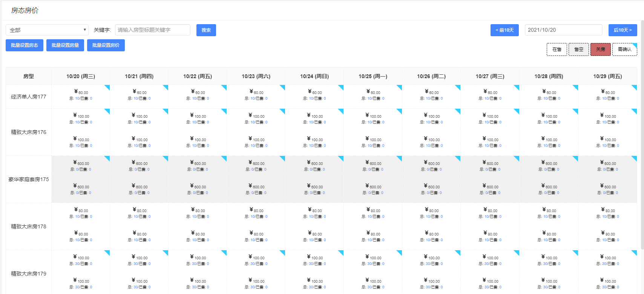644x294 pixels.
Task: Click the 搜索 search button
Action: 206,30
